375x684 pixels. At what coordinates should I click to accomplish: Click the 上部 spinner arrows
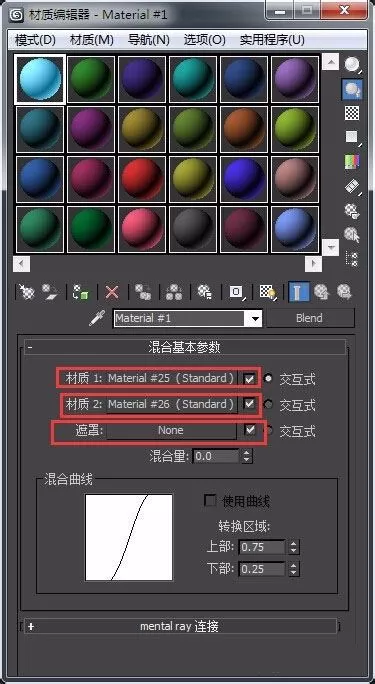pos(294,547)
